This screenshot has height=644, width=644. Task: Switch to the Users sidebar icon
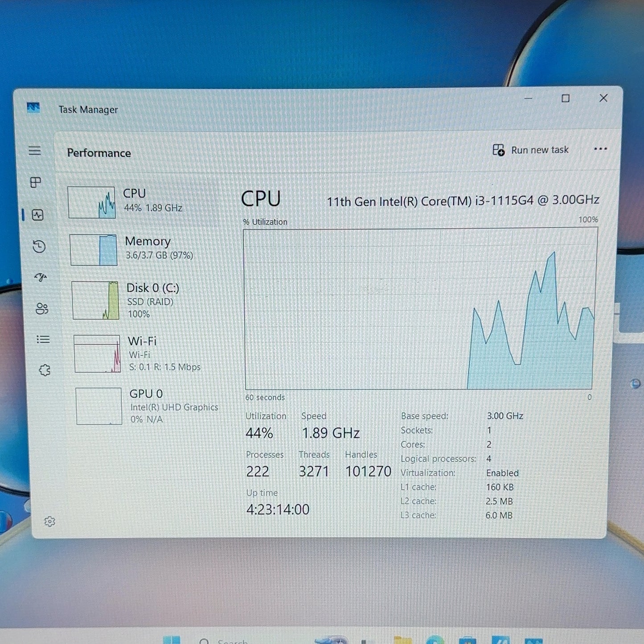(42, 308)
